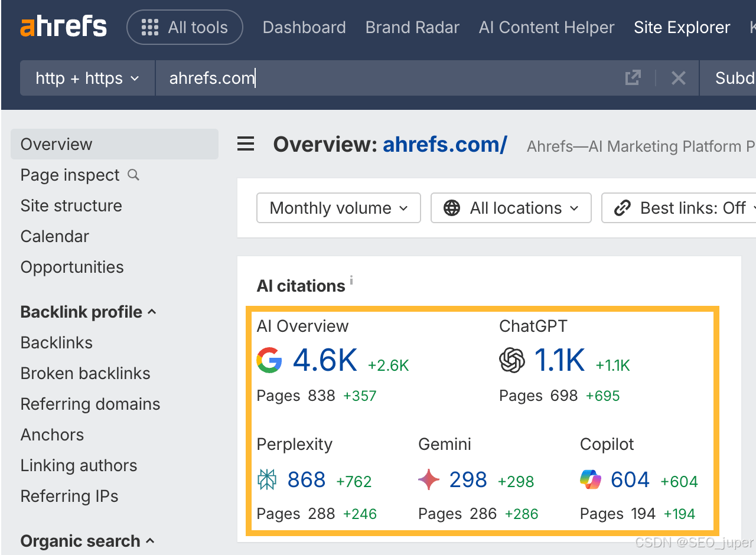Select Site Explorer tab
This screenshot has height=555, width=756.
tap(682, 27)
